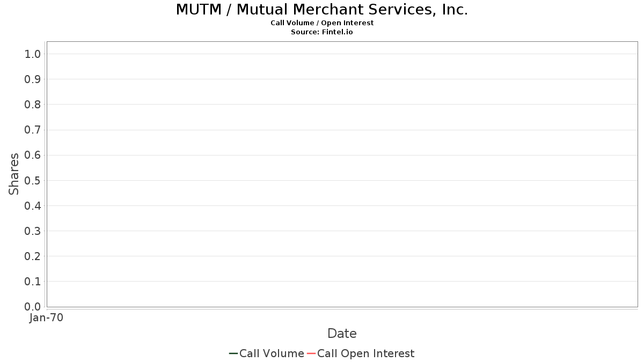
Task: Click the Call Open Interest legend label
Action: coord(365,353)
